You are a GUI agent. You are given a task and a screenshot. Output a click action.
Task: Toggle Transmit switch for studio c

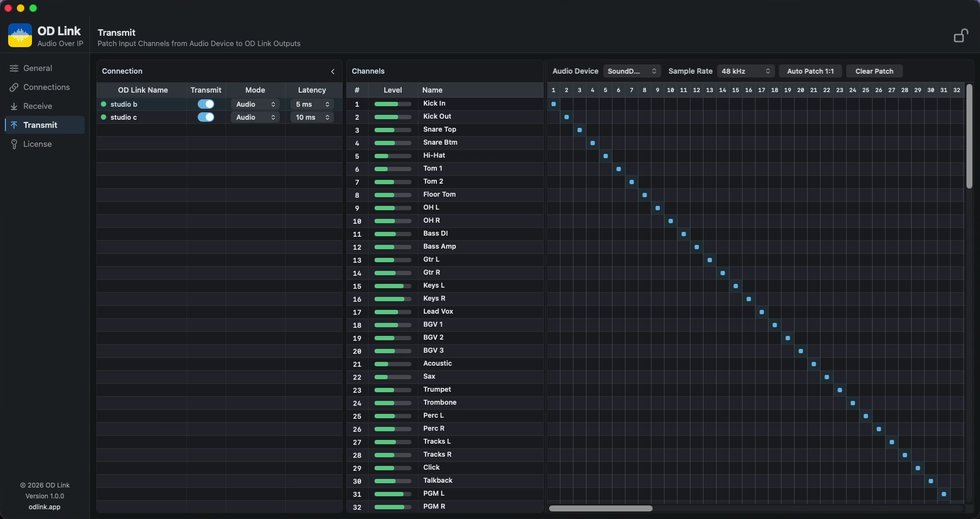coord(206,117)
